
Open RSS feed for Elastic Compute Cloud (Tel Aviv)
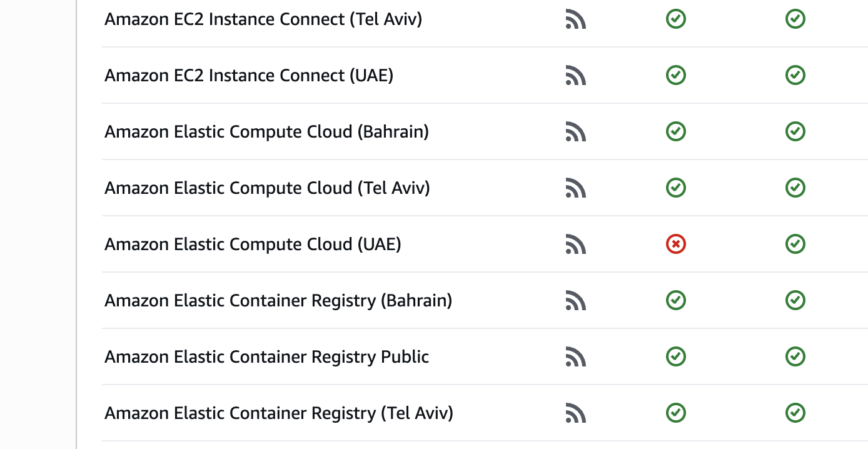click(x=575, y=188)
